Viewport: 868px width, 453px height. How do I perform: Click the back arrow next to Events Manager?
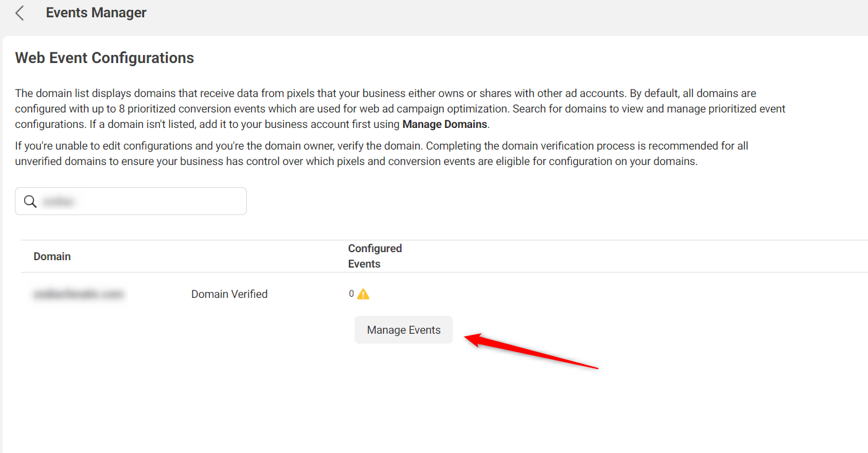click(20, 13)
